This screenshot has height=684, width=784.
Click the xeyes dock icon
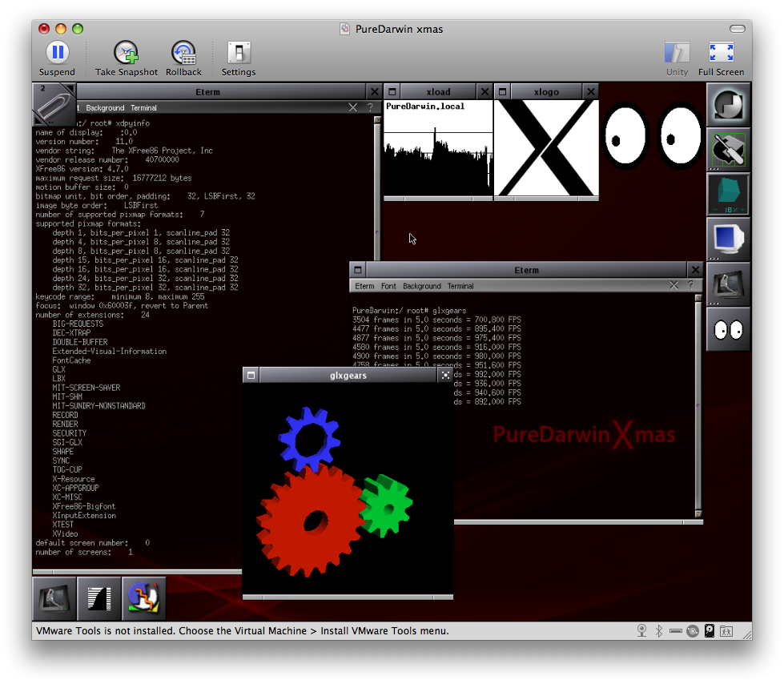(728, 329)
